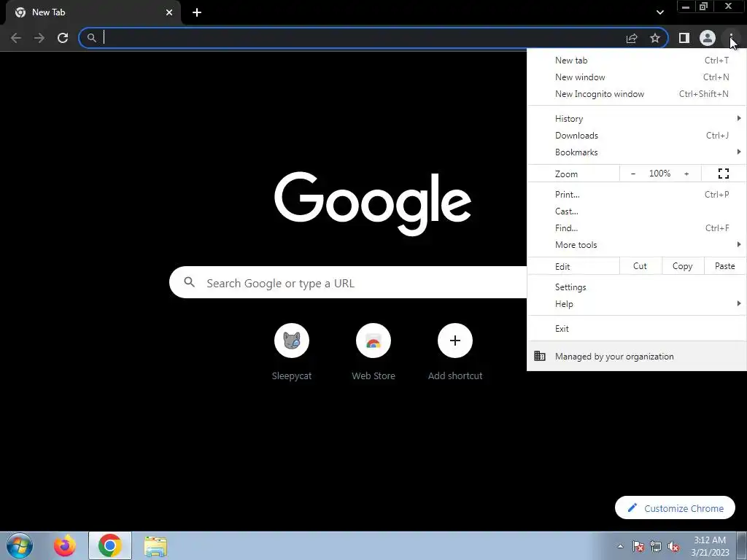Open the tab search chevron
Screen dimensions: 747x560
(659, 12)
